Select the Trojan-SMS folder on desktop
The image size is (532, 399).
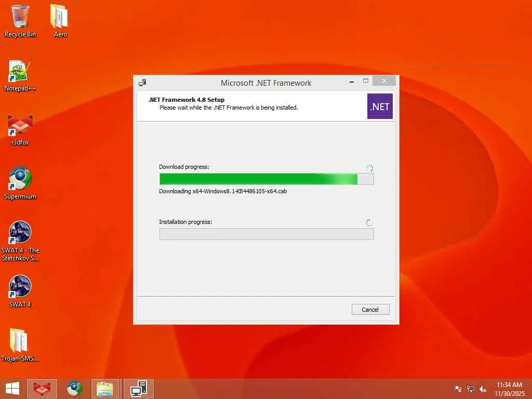pos(20,345)
